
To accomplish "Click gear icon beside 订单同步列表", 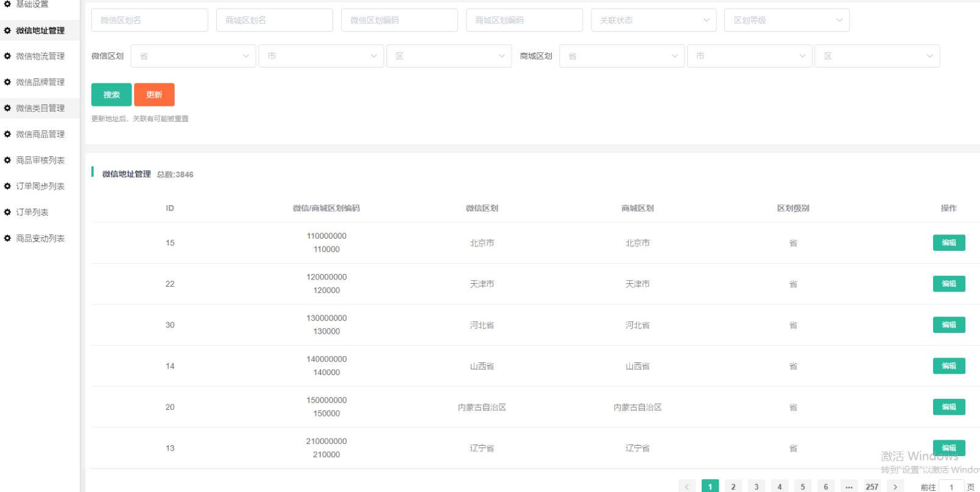I will point(7,186).
